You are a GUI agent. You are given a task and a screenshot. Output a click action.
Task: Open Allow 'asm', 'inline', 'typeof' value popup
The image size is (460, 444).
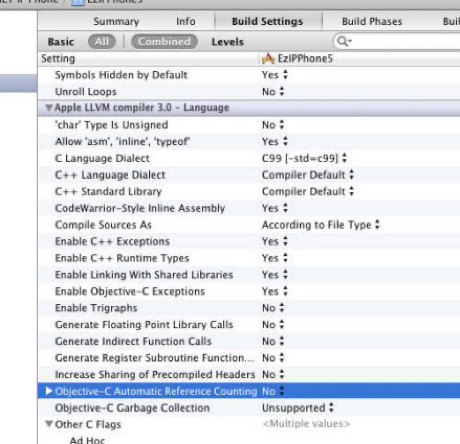275,142
